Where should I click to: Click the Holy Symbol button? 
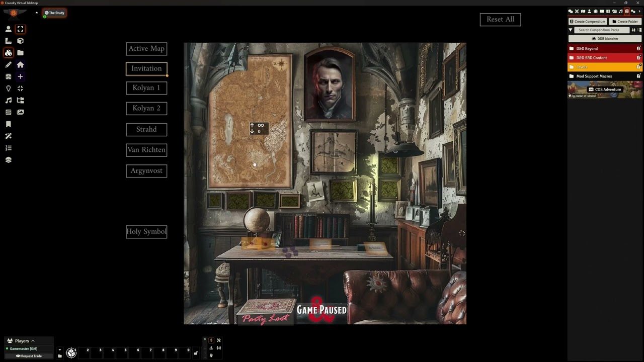click(x=146, y=232)
